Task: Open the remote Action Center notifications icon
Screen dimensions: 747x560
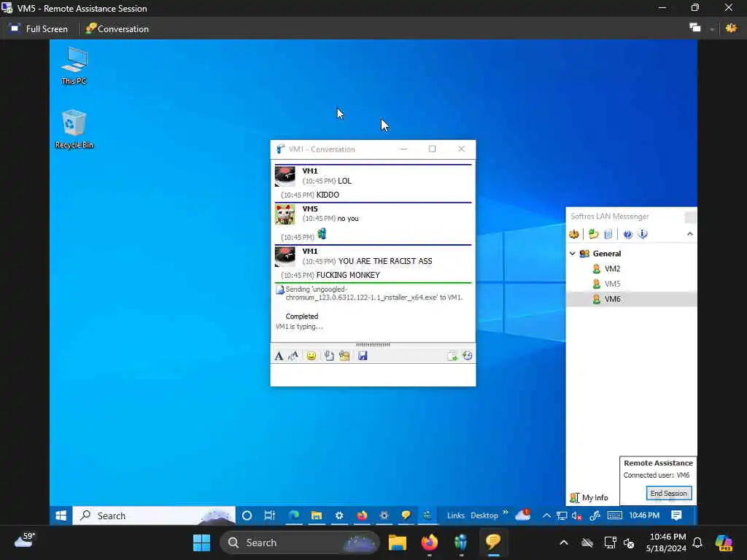Action: (x=676, y=516)
